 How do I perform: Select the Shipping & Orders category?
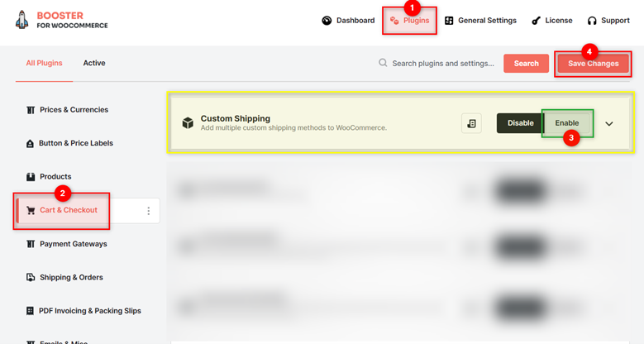tap(71, 277)
